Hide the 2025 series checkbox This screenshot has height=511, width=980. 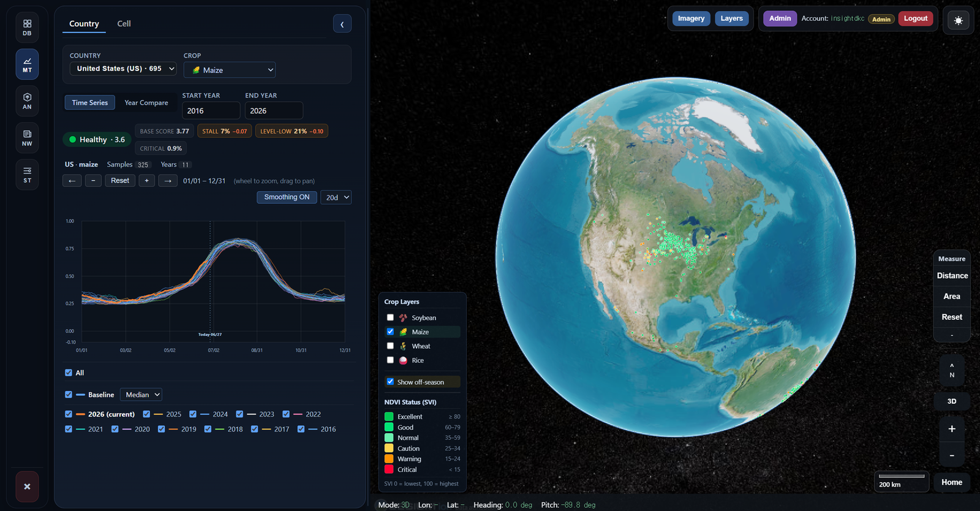point(146,414)
